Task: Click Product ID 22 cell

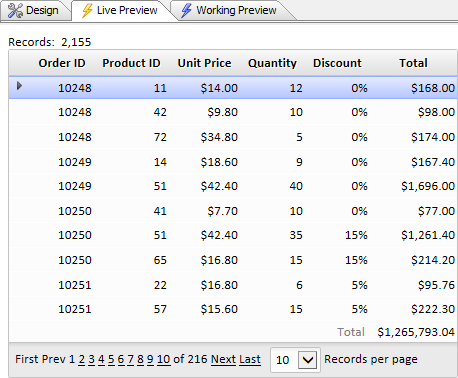Action: 160,285
